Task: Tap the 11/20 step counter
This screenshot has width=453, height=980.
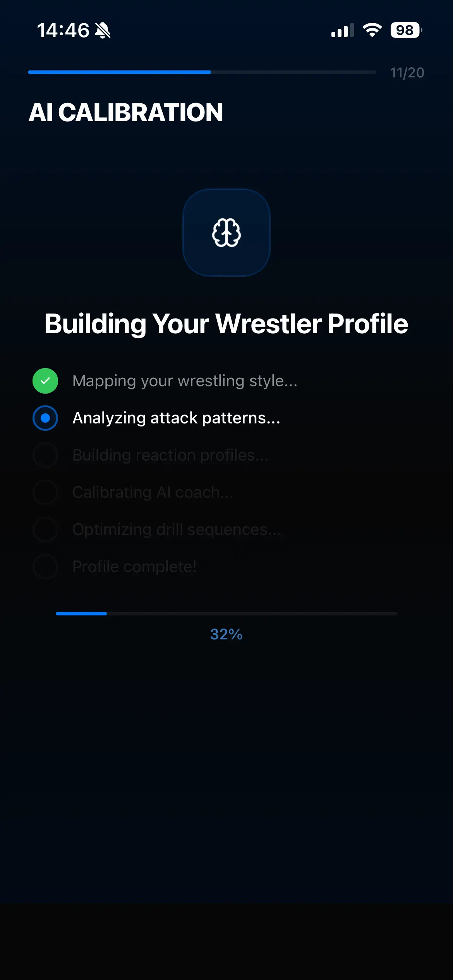Action: pos(407,73)
